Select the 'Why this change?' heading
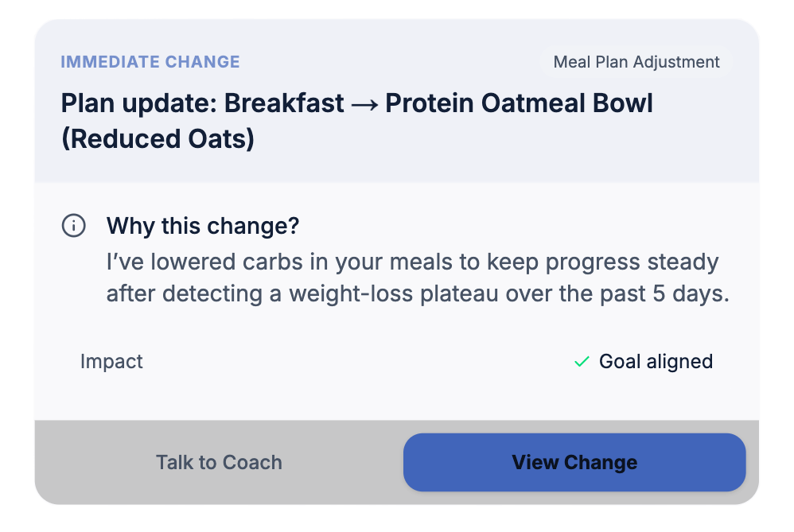Image resolution: width=794 pixels, height=532 pixels. tap(203, 227)
